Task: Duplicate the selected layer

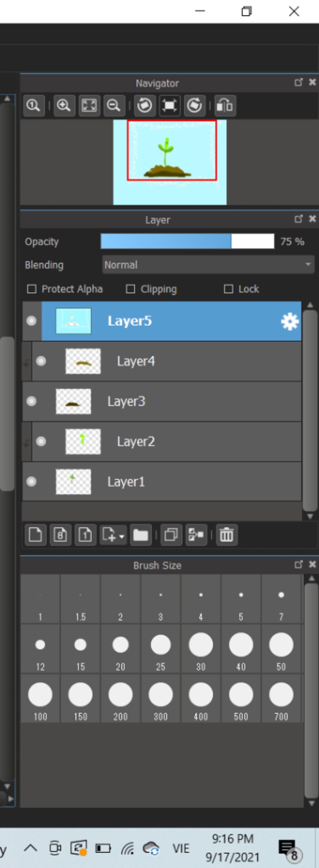Action: (x=171, y=535)
